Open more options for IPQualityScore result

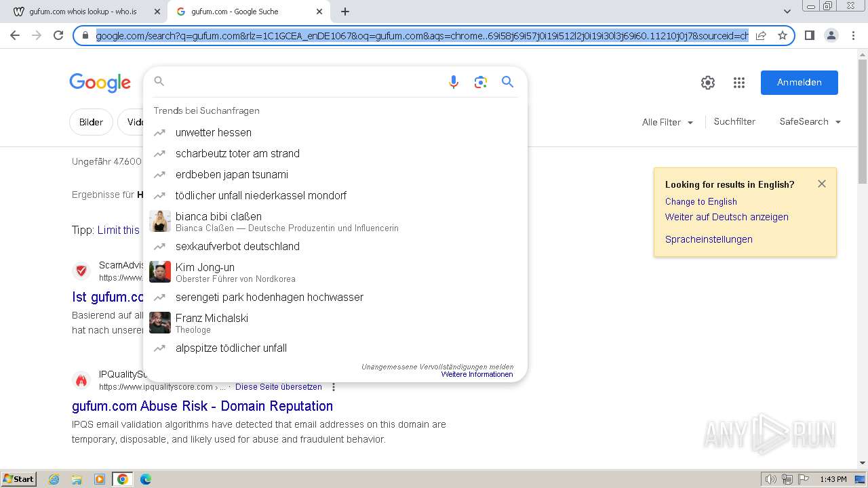pyautogui.click(x=334, y=387)
